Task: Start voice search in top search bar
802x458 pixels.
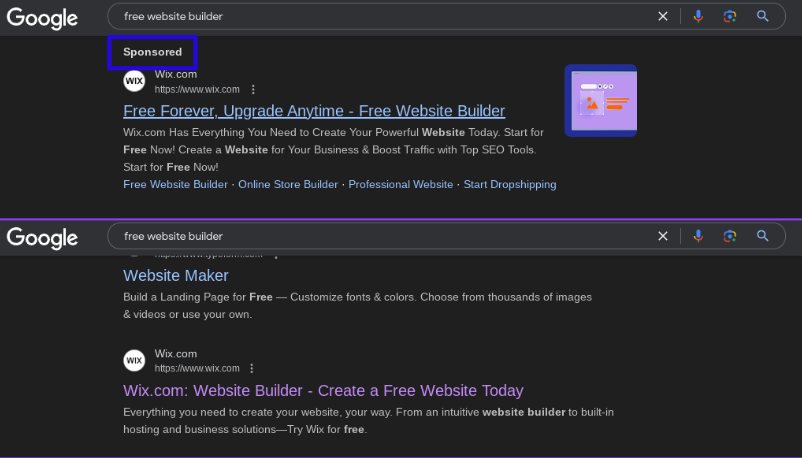Action: tap(698, 16)
